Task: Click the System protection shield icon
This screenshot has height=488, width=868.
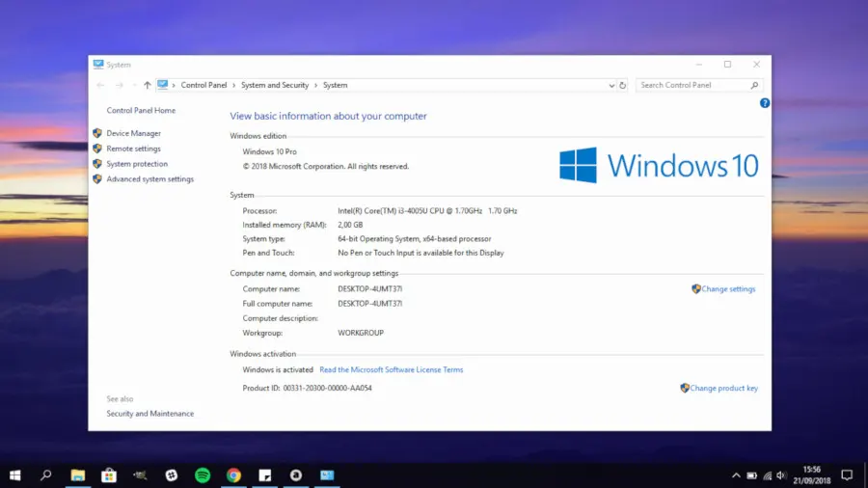Action: pyautogui.click(x=97, y=164)
